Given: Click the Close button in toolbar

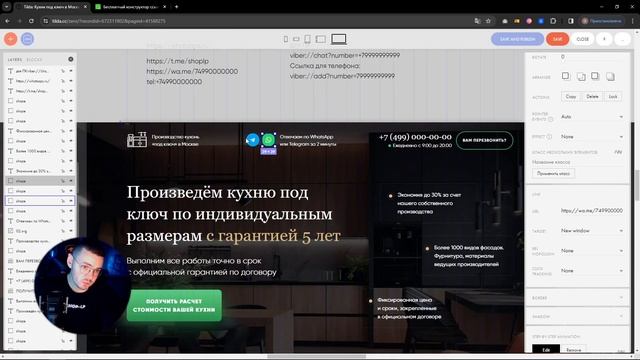Looking at the screenshot, I should 582,39.
